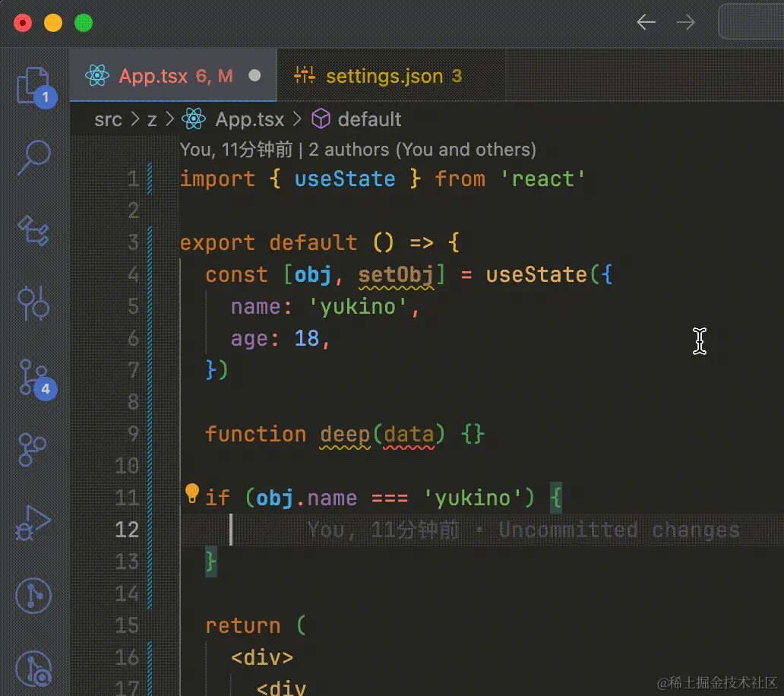Click the deep function name on line 9
Screen dimensions: 784x696
tap(345, 435)
